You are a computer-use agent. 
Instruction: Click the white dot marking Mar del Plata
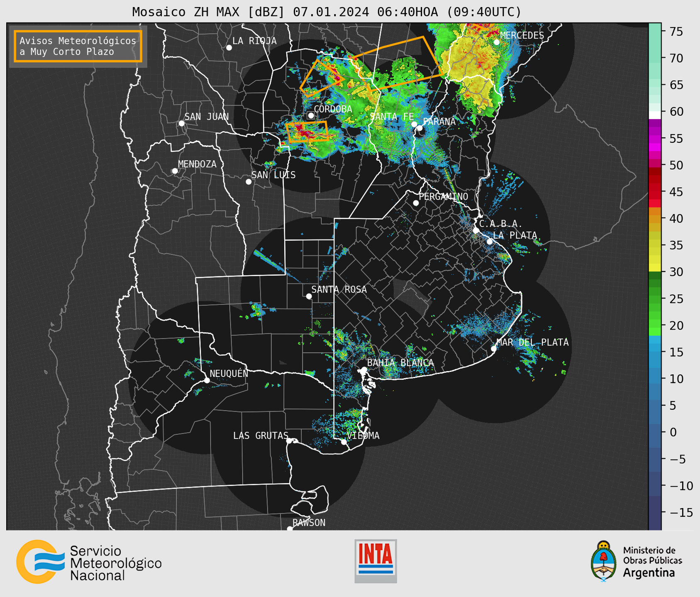click(x=494, y=349)
